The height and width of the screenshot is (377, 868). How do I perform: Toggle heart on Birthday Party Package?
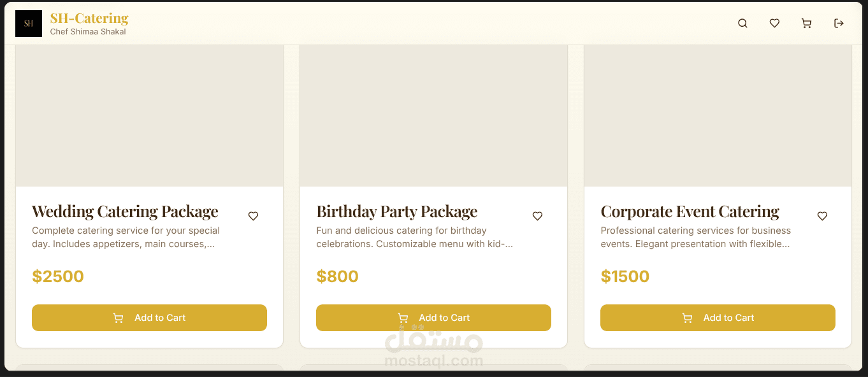(x=537, y=217)
